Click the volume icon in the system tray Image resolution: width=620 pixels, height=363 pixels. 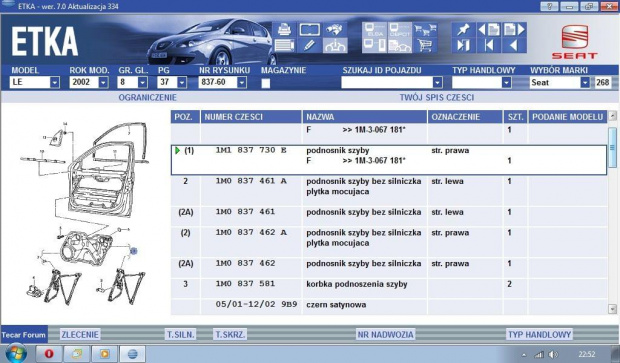click(x=553, y=354)
